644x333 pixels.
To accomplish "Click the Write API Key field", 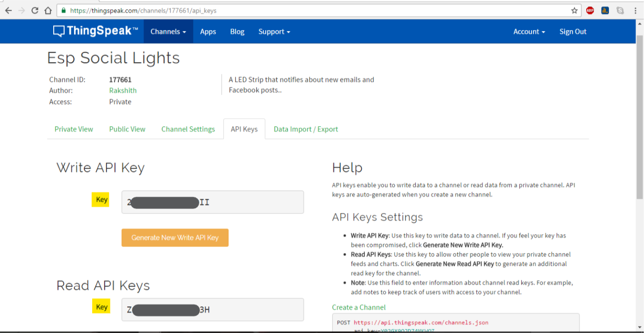I will pos(213,202).
